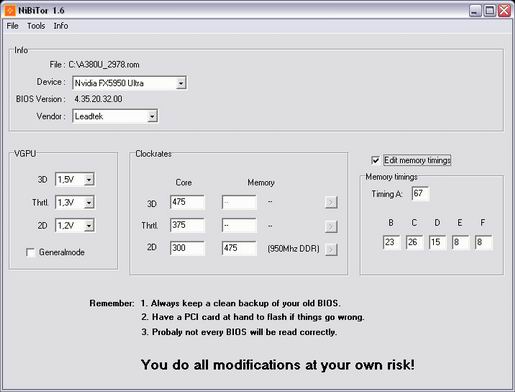Click the Thrtl memory clock field
The height and width of the screenshot is (392, 515).
pyautogui.click(x=239, y=225)
